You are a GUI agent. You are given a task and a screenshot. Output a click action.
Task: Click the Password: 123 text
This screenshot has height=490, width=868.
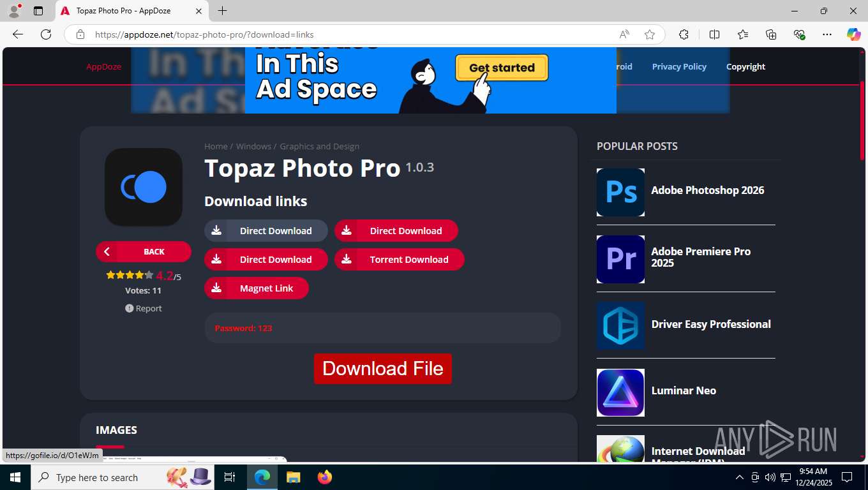pyautogui.click(x=243, y=328)
